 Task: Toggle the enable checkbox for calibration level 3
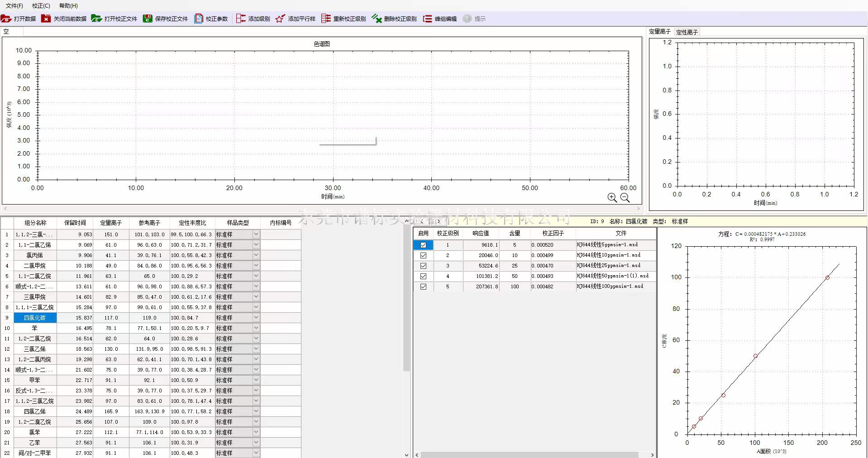click(x=423, y=266)
